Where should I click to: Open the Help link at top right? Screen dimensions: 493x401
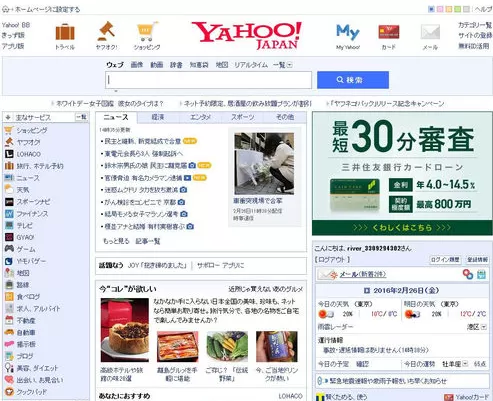[484, 9]
